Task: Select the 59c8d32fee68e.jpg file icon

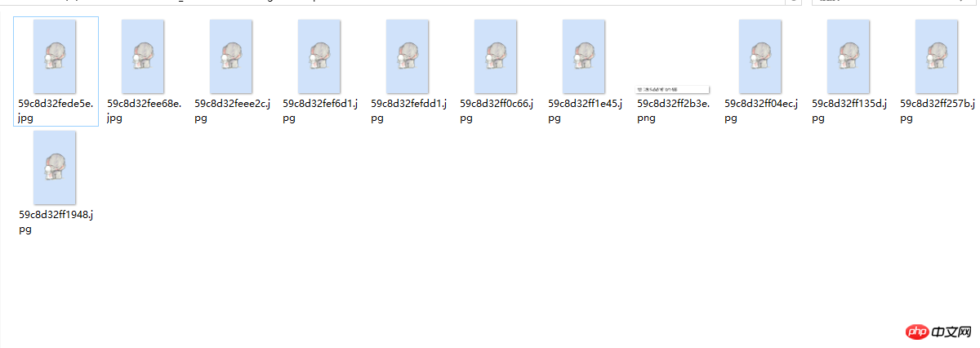Action: [143, 56]
